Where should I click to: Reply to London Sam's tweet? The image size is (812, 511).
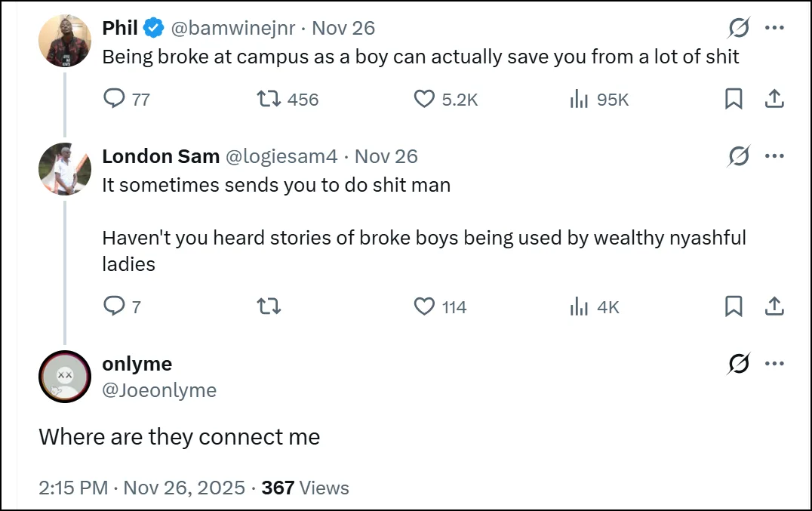tap(113, 306)
